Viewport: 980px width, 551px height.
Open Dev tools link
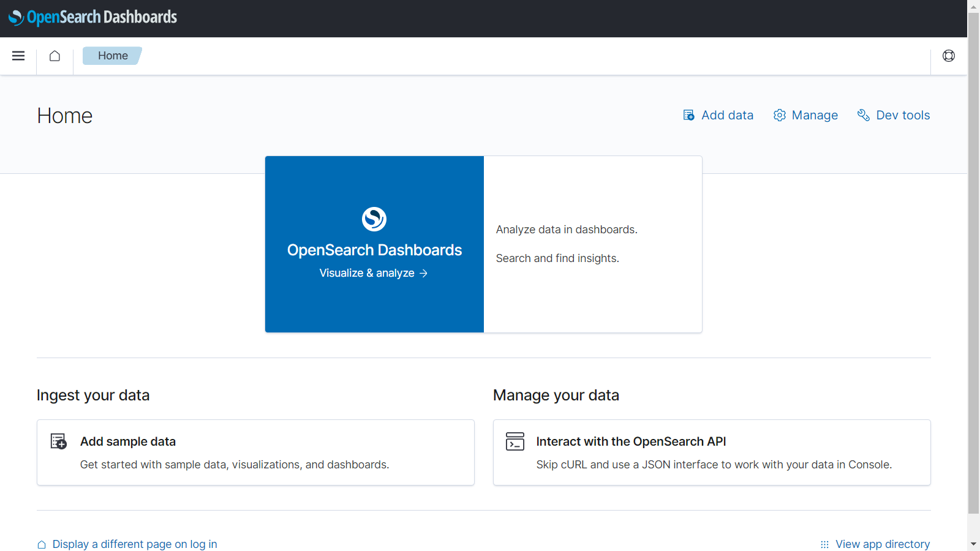pyautogui.click(x=902, y=115)
